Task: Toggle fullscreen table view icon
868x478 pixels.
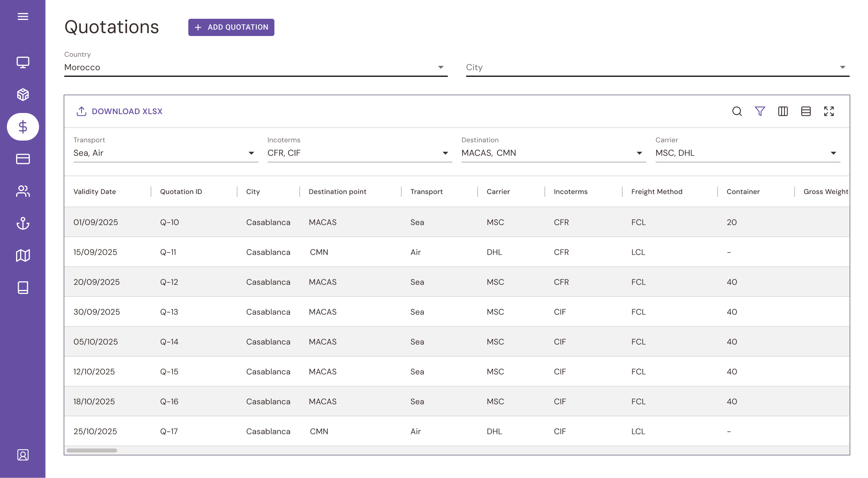Action: pos(829,111)
